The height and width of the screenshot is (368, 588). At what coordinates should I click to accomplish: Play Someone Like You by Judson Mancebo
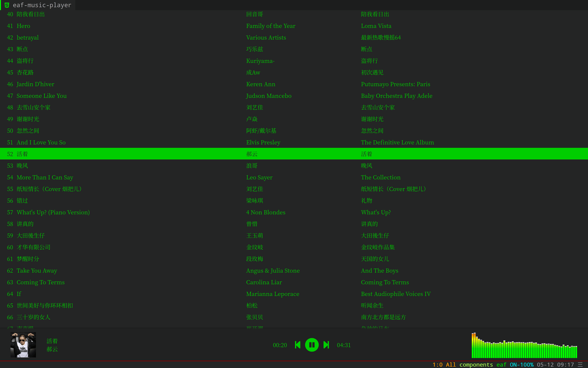click(294, 96)
